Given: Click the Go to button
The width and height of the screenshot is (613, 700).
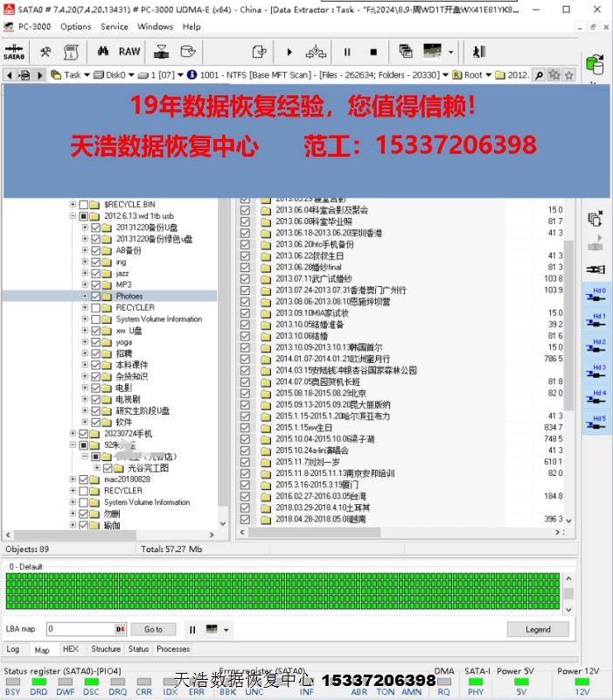Looking at the screenshot, I should [153, 629].
